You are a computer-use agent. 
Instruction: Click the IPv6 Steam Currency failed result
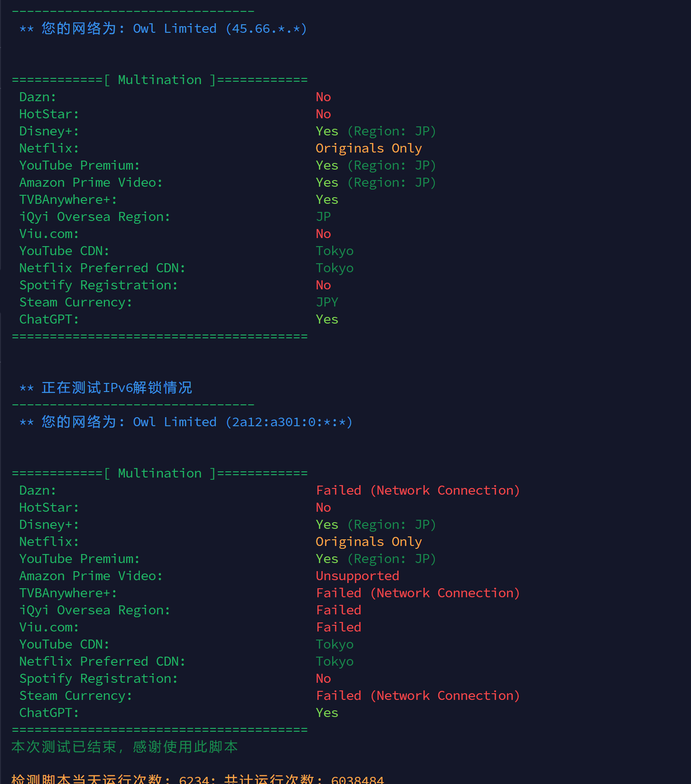(x=418, y=696)
